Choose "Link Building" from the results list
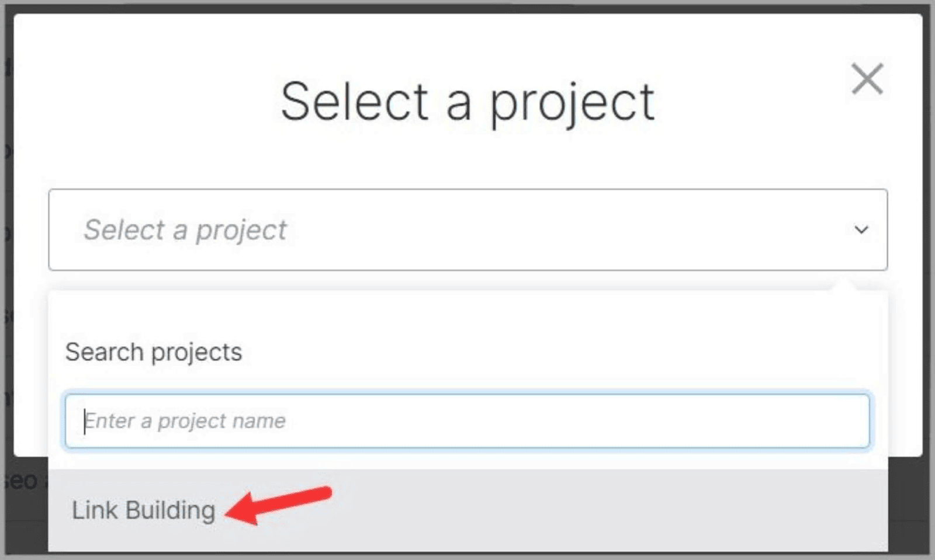Image resolution: width=935 pixels, height=560 pixels. point(142,510)
